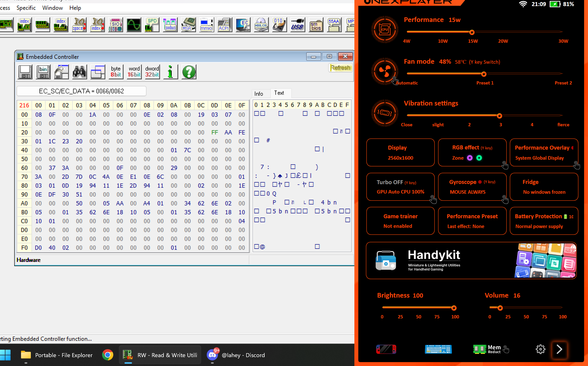
Task: Click the vibration controller circle icon
Action: (385, 113)
